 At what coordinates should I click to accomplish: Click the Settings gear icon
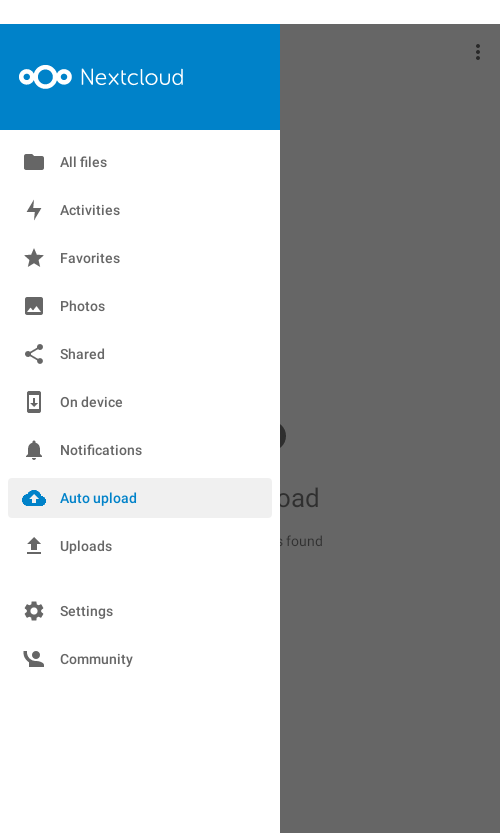[x=34, y=611]
